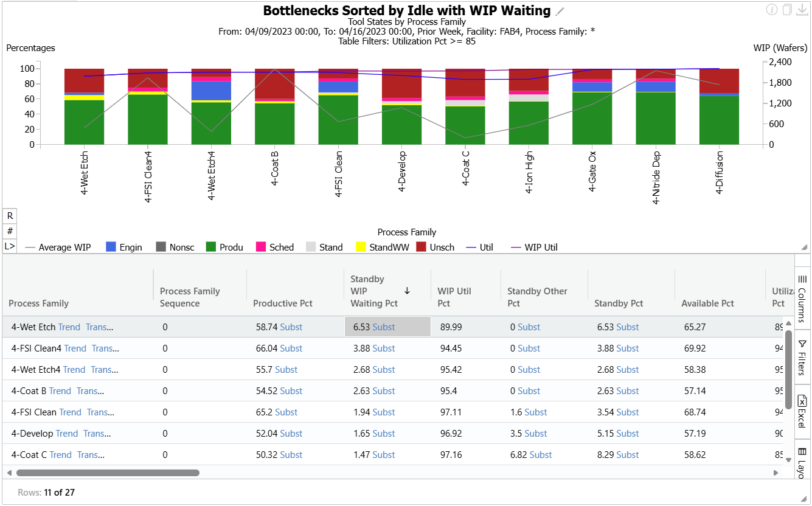
Task: Toggle WIP Util line in legend
Action: tap(533, 247)
